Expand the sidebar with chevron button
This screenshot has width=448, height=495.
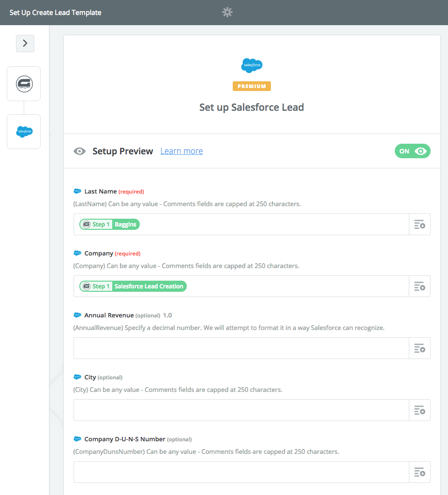point(25,43)
